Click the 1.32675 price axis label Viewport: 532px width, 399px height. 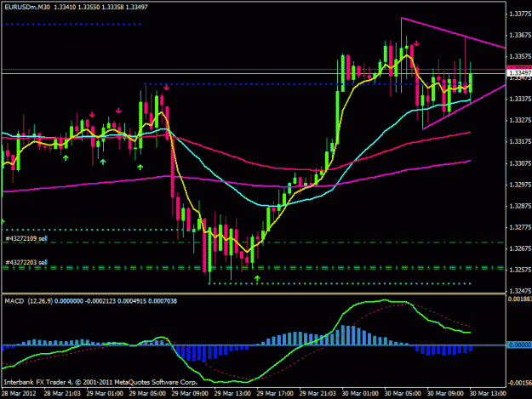click(x=520, y=248)
